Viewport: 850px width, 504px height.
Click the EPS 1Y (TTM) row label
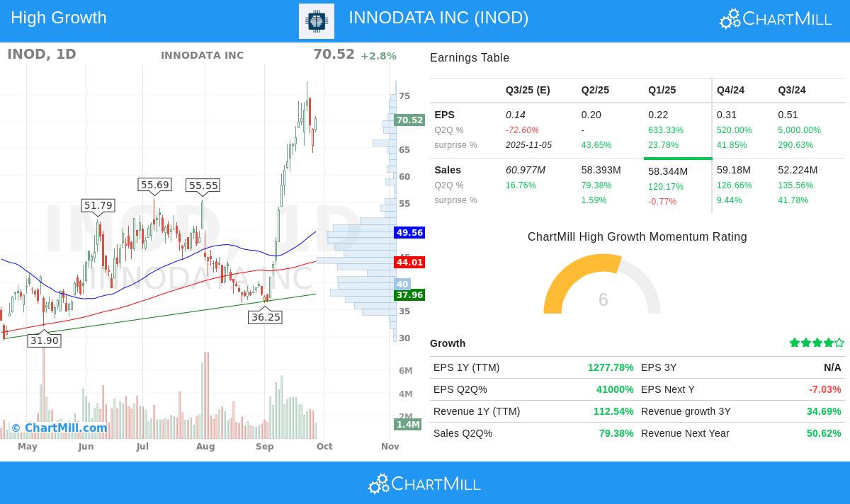(467, 367)
